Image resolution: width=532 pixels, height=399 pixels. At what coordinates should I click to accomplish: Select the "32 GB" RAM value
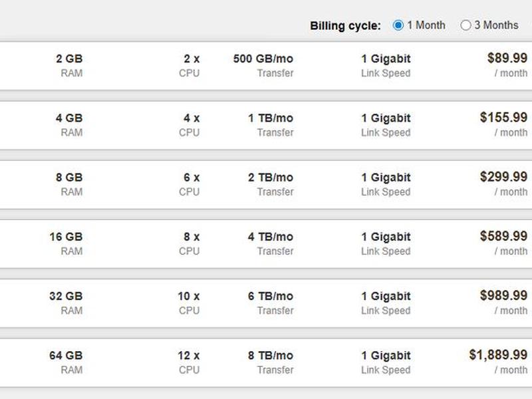[x=66, y=296]
